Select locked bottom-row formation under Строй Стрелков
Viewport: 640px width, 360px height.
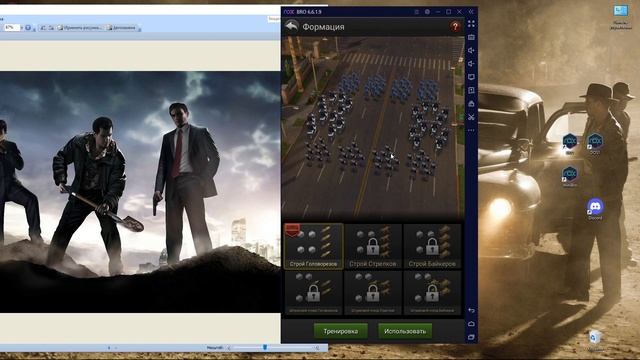tap(373, 293)
